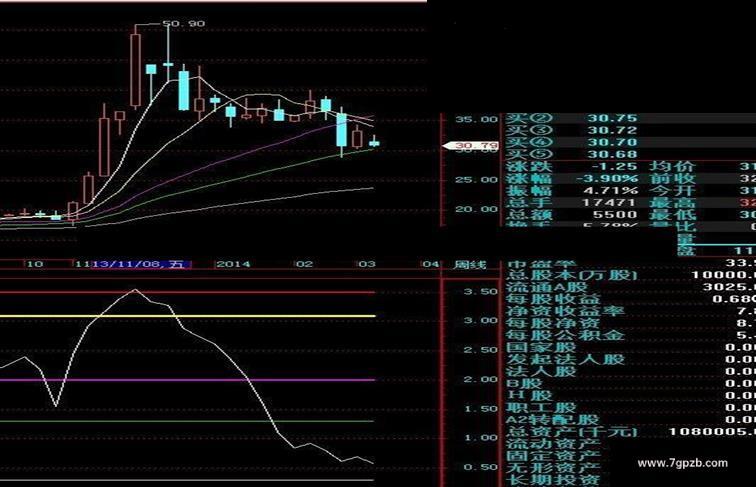Click the 02 month axis label
Viewport: 756px width, 487px height.
304,264
